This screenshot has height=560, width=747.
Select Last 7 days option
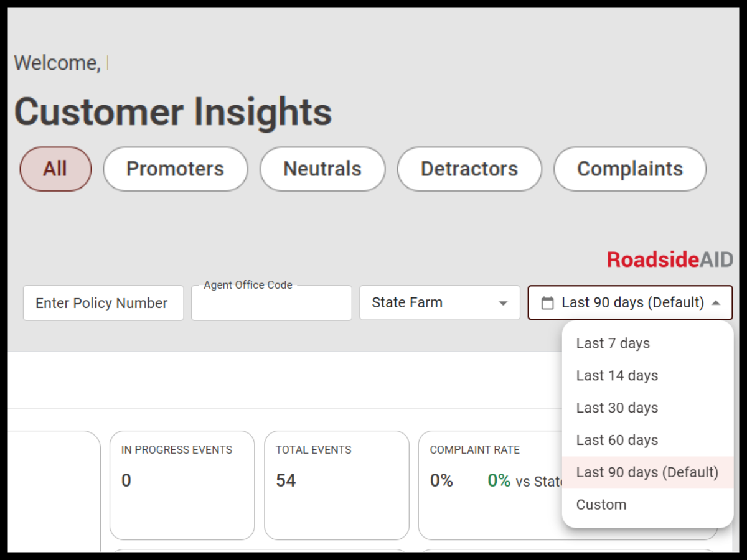pyautogui.click(x=613, y=343)
